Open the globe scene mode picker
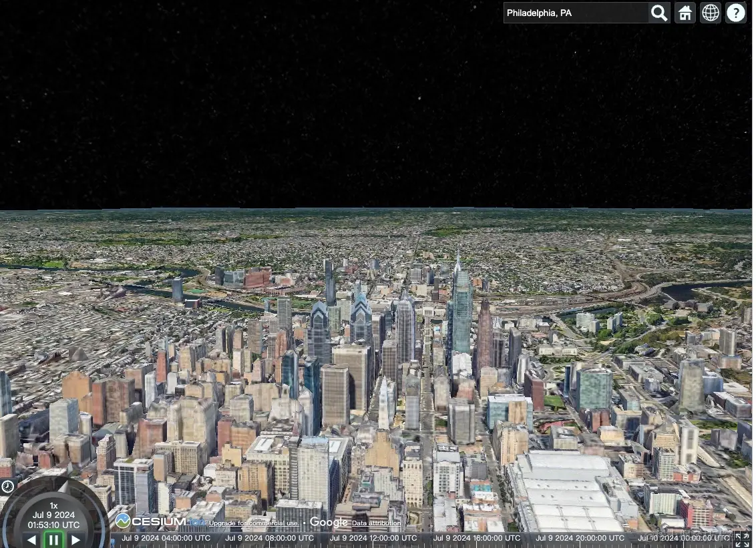The height and width of the screenshot is (548, 756). pyautogui.click(x=710, y=13)
